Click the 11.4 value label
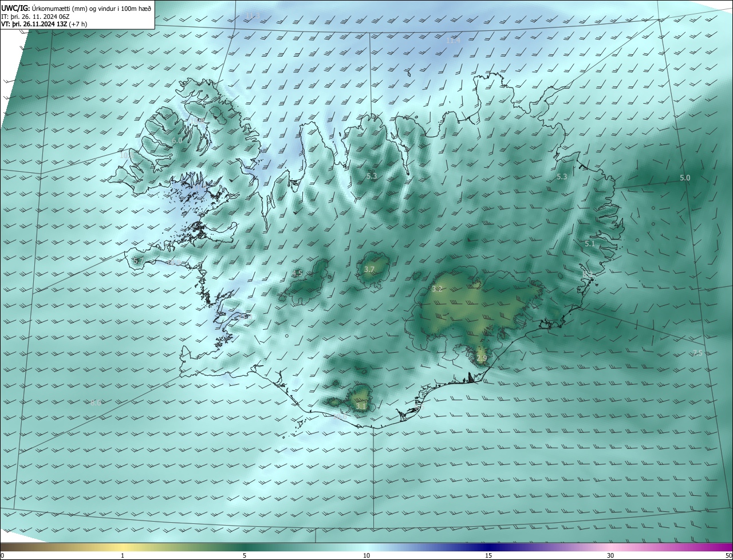This screenshot has height=560, width=733. click(453, 41)
